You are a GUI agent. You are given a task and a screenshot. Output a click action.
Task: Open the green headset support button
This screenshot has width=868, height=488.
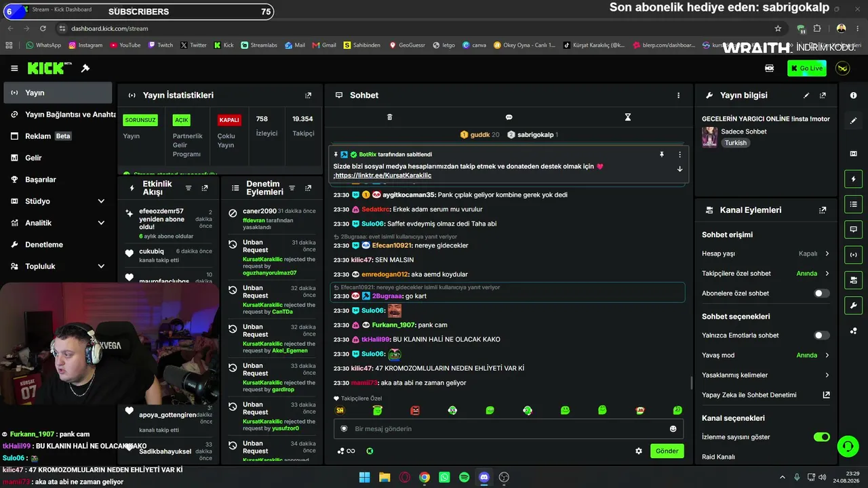(x=848, y=446)
